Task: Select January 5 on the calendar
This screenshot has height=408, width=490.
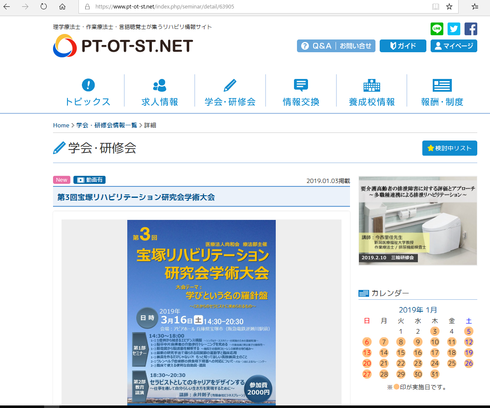Action: tap(469, 331)
